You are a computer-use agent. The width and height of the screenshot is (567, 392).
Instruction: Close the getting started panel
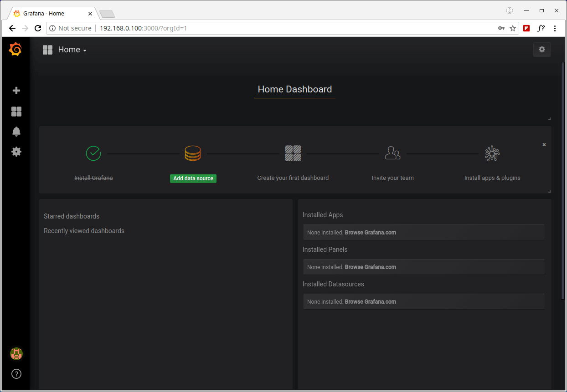544,144
